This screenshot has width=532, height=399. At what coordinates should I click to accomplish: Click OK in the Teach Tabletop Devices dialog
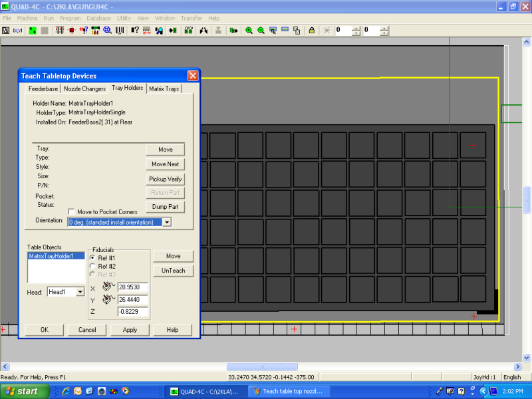click(x=45, y=330)
